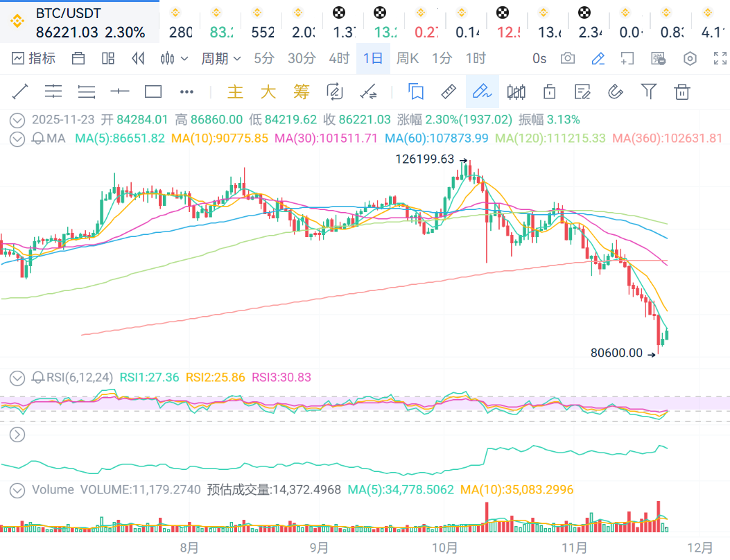
Task: Click the trash icon to delete drawings
Action: point(682,91)
